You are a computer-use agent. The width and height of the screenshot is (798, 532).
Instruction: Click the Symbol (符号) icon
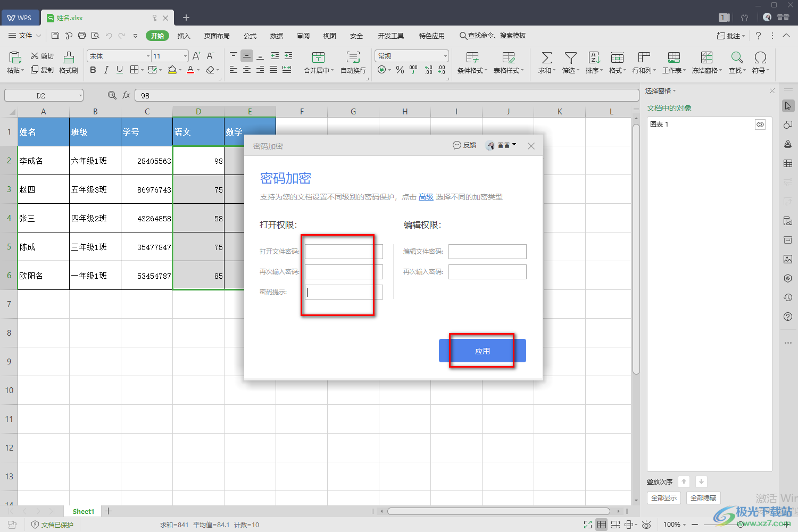pos(760,57)
